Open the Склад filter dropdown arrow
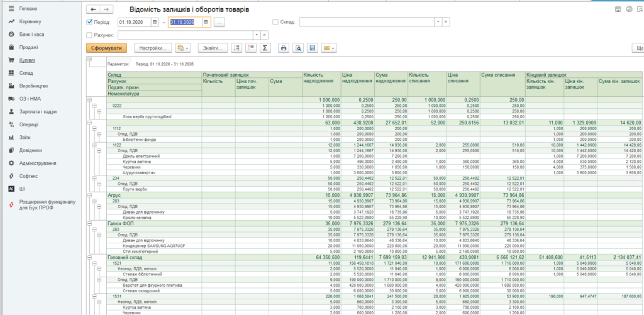Screen dimensions: 644x315 pos(438,22)
